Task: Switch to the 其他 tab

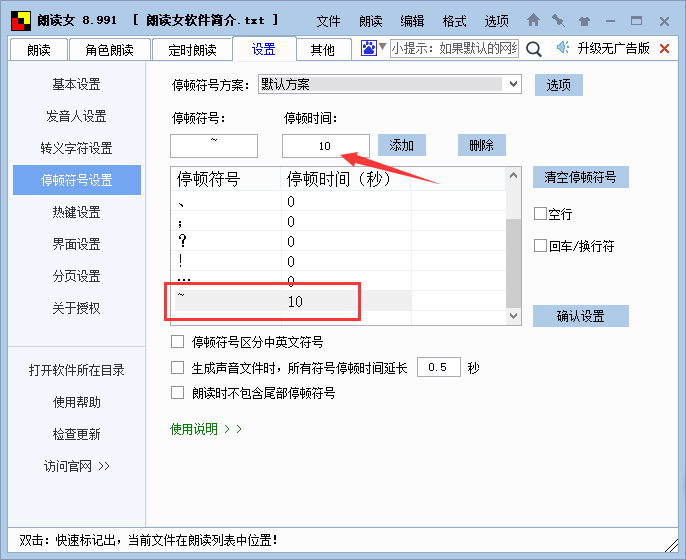Action: pyautogui.click(x=323, y=50)
